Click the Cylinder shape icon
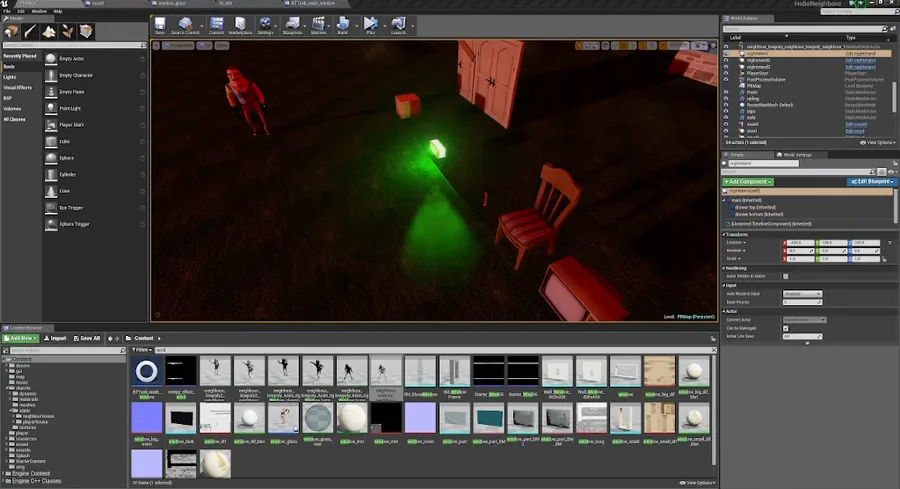Viewport: 900px width, 489px height. pos(51,174)
